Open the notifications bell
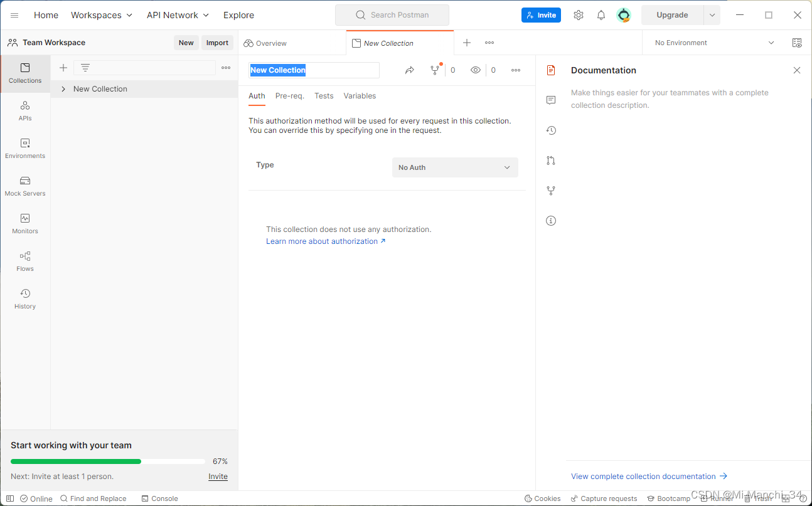This screenshot has width=812, height=506. (x=601, y=15)
